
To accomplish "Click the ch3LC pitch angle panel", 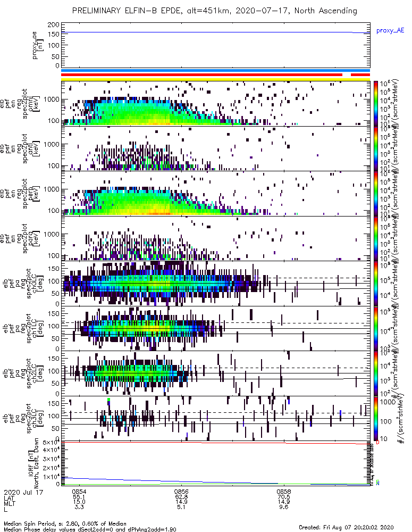I will tap(215, 418).
